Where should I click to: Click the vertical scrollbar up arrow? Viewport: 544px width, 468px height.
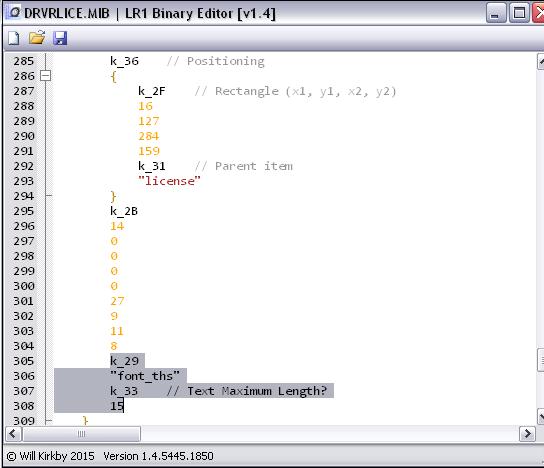click(541, 62)
